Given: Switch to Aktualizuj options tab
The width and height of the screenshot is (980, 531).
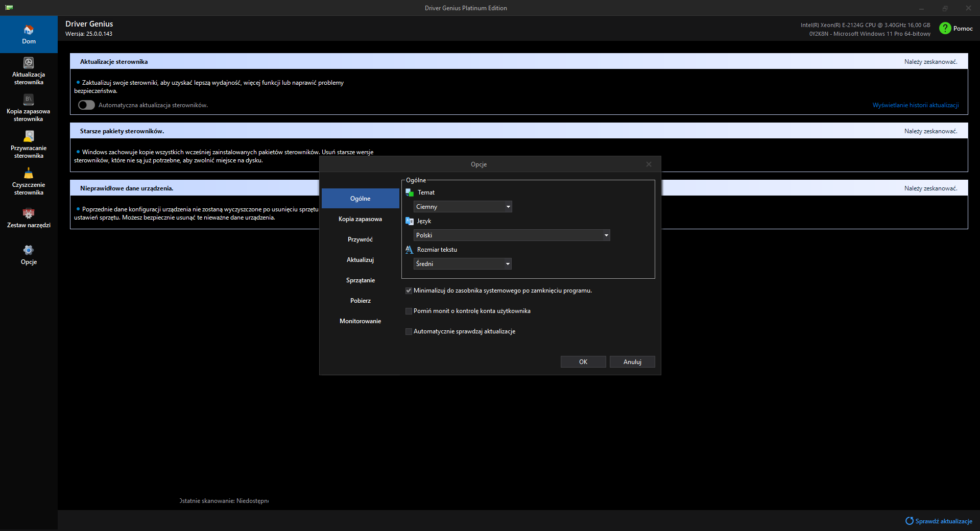Looking at the screenshot, I should pyautogui.click(x=361, y=260).
